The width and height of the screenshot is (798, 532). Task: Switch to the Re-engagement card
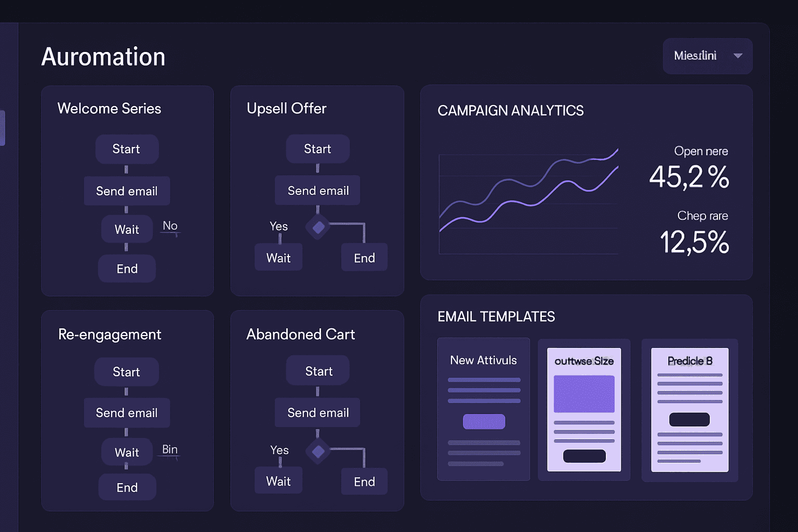109,335
